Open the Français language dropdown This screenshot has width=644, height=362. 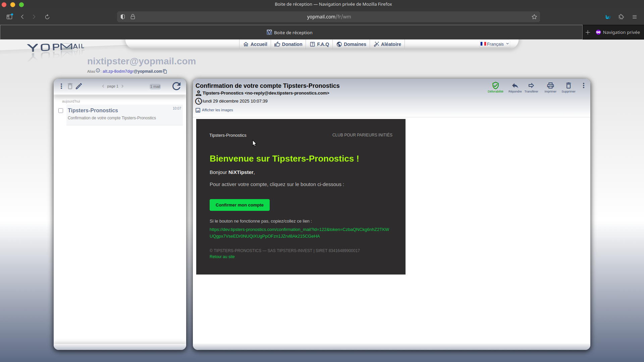pos(494,44)
